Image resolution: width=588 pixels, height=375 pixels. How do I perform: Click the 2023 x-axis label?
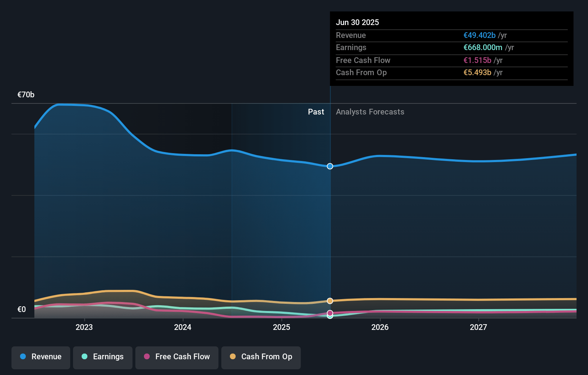coord(84,327)
